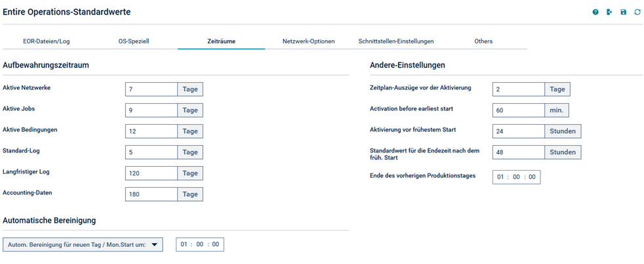Click Stunden unit beside value 24
Screen dimensions: 644x264
[563, 131]
